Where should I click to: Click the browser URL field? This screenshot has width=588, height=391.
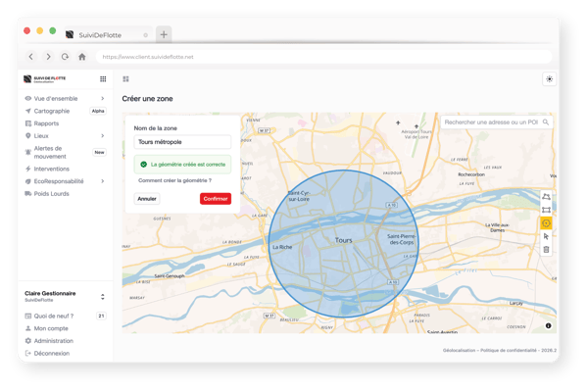324,57
